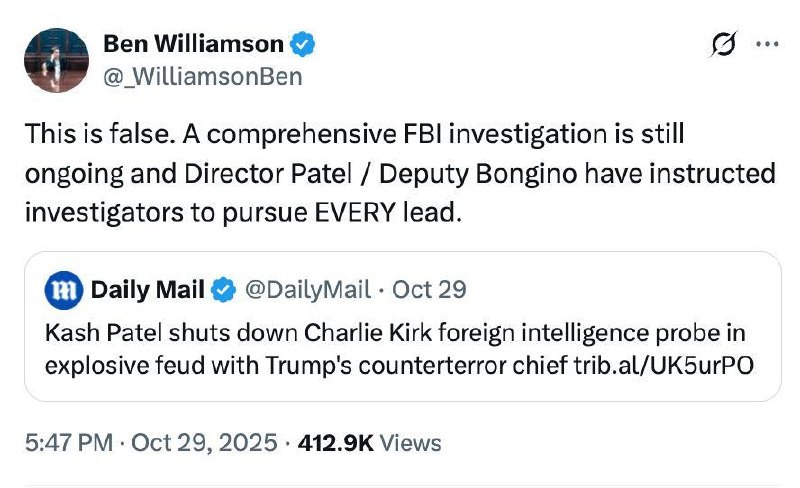Click the quoted tweet's Oct 29 date
The image size is (800, 488).
(x=429, y=290)
